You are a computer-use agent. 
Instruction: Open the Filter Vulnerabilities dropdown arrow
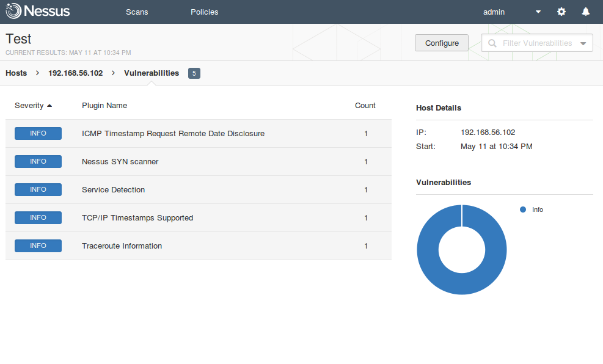(583, 43)
